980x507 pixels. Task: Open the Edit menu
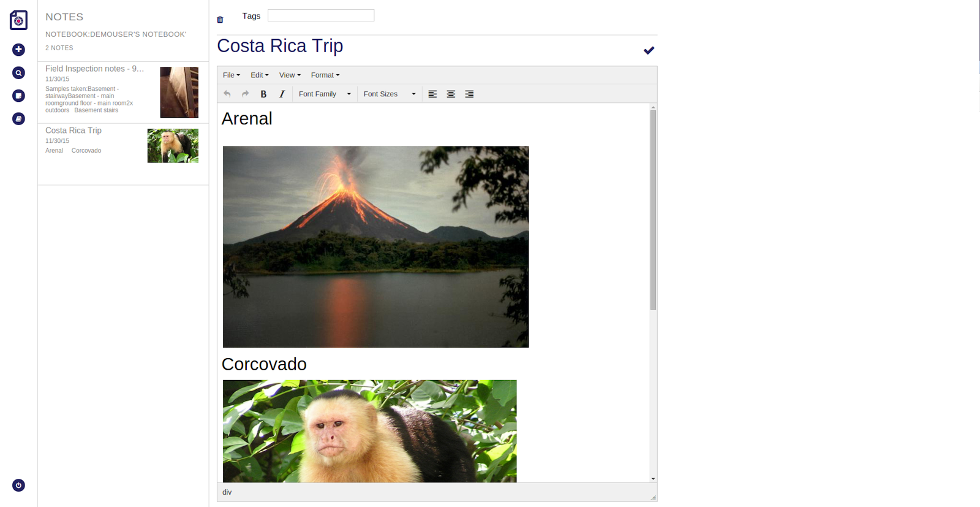tap(260, 75)
